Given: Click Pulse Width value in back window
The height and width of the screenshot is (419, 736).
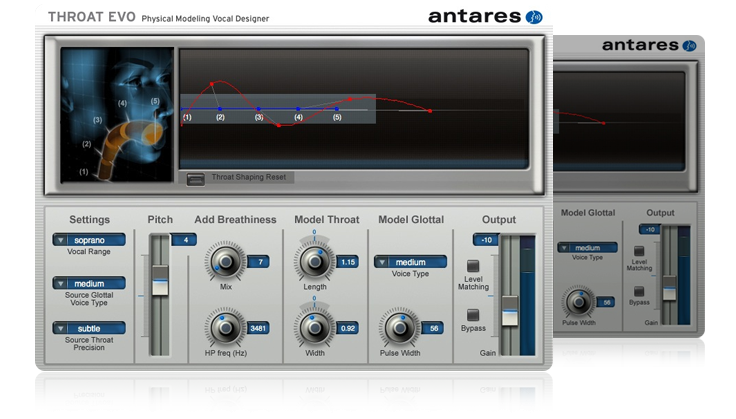Looking at the screenshot, I should coord(606,302).
